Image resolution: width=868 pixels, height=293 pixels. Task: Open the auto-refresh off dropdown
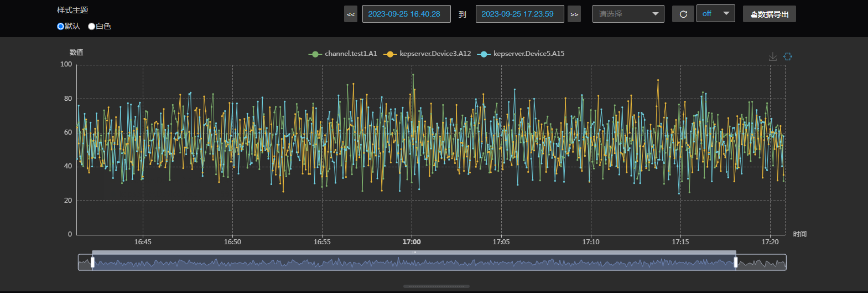716,13
